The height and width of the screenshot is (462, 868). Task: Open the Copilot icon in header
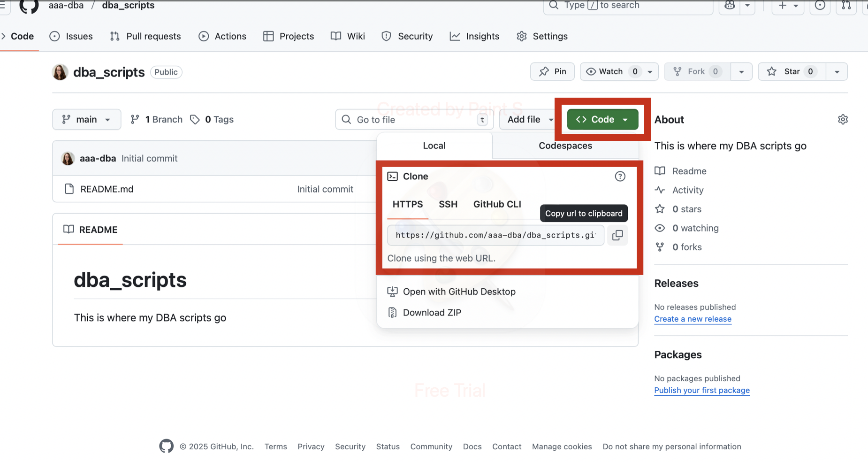[730, 6]
